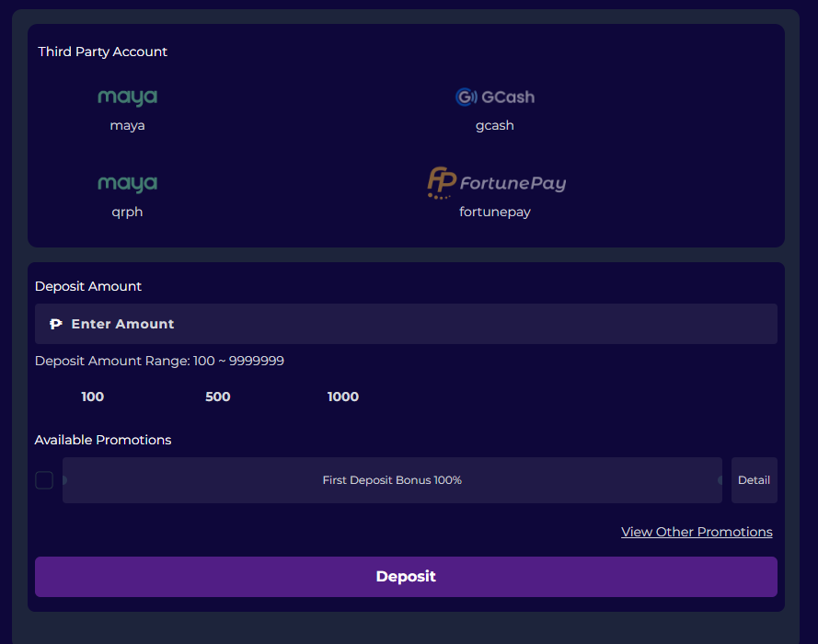Screen dimensions: 818x644
Task: Choose the 1000 quick amount
Action: pyautogui.click(x=342, y=397)
